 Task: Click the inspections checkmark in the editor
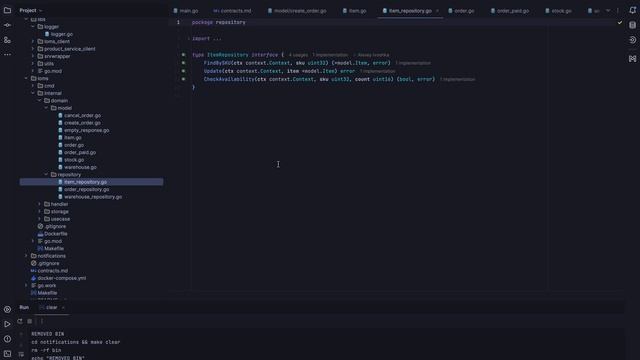click(620, 23)
